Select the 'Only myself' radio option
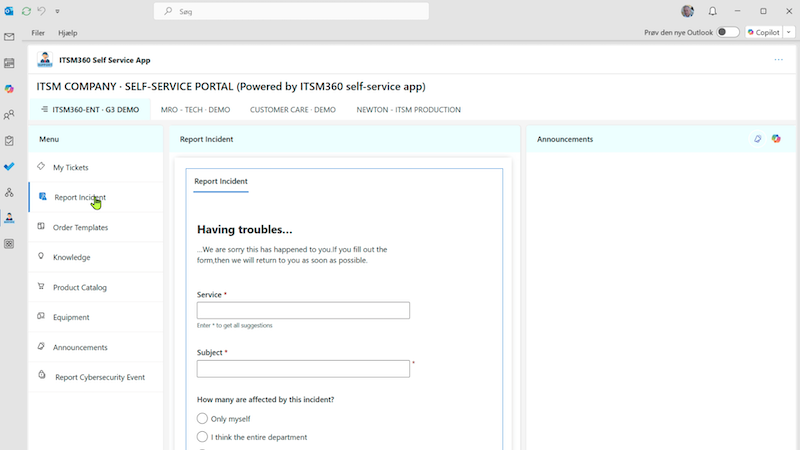This screenshot has height=450, width=800. 202,418
